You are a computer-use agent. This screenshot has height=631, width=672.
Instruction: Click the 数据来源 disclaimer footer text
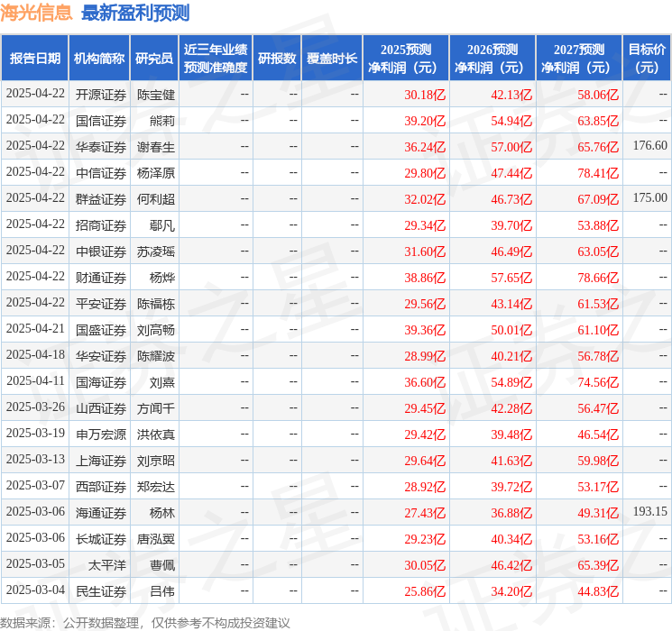pos(145,622)
